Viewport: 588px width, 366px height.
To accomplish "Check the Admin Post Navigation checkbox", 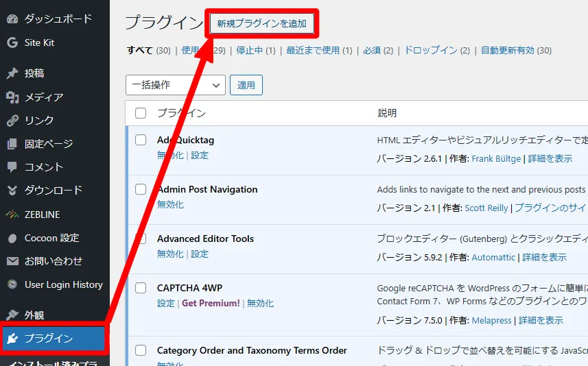I will [x=141, y=189].
